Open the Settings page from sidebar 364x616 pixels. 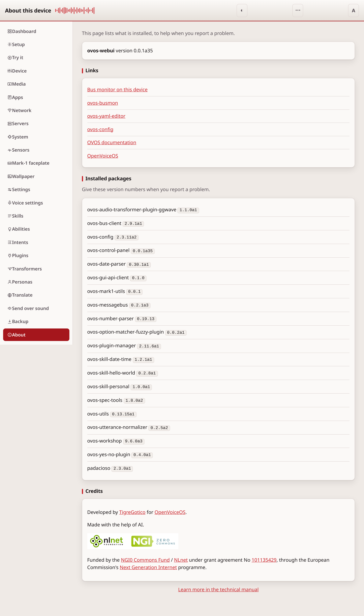(36, 190)
